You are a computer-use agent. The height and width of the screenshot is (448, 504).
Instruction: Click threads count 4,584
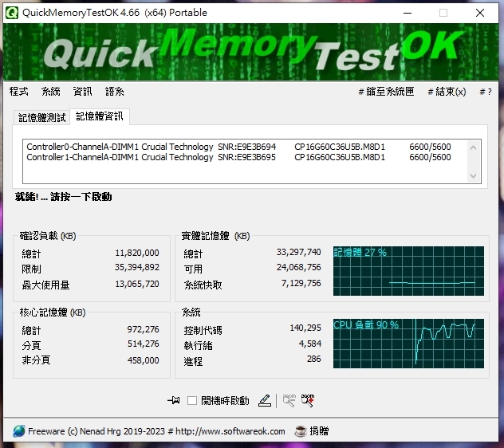pyautogui.click(x=310, y=344)
